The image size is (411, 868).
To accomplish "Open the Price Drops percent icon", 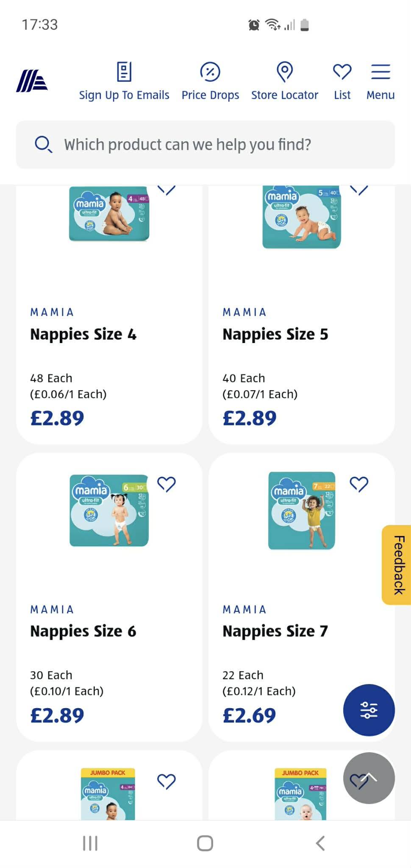I will click(x=210, y=72).
